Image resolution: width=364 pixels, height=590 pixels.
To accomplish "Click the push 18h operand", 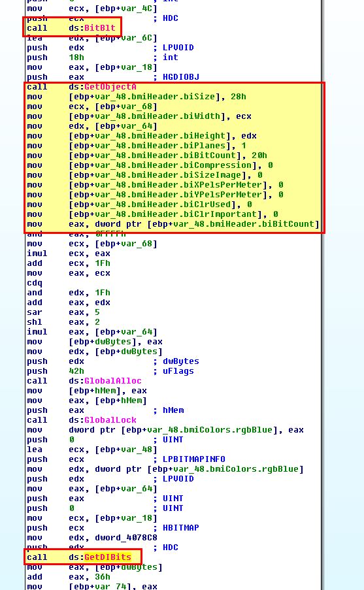I will 76,57.
